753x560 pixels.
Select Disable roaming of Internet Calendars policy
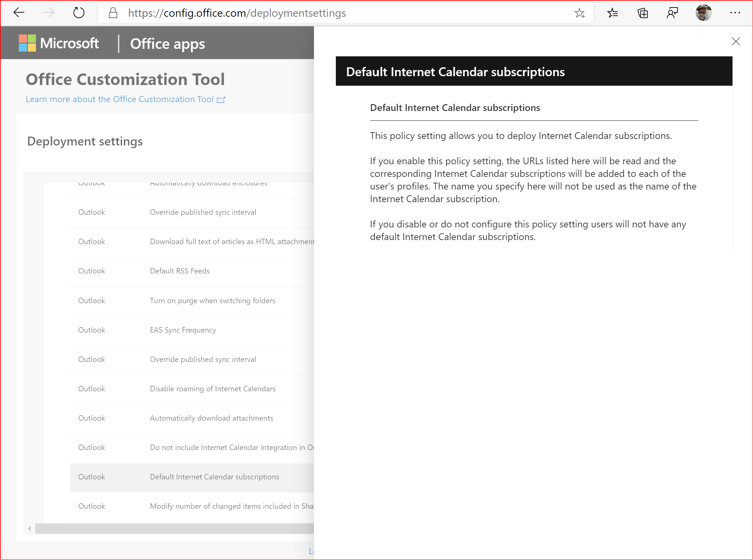(x=213, y=389)
